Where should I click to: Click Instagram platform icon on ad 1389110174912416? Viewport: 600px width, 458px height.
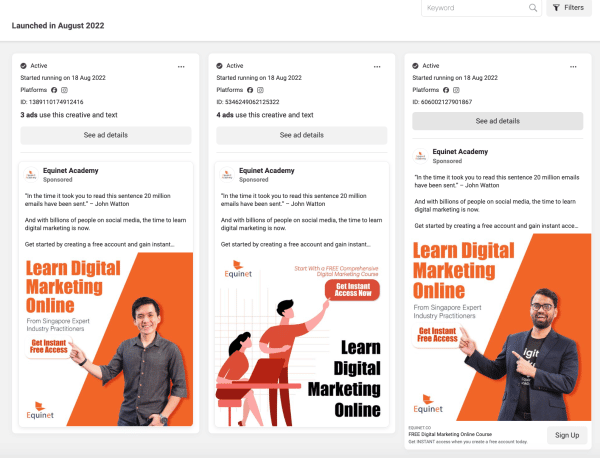tap(64, 90)
